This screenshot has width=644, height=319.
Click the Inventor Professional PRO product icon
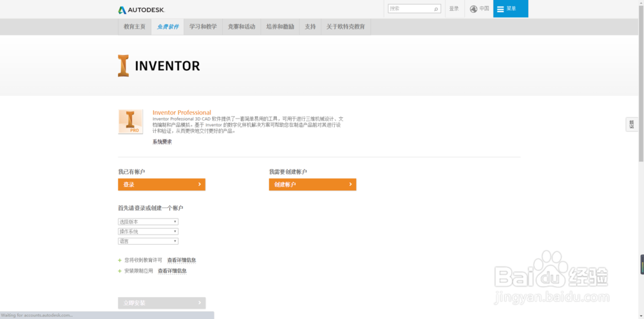[x=131, y=122]
